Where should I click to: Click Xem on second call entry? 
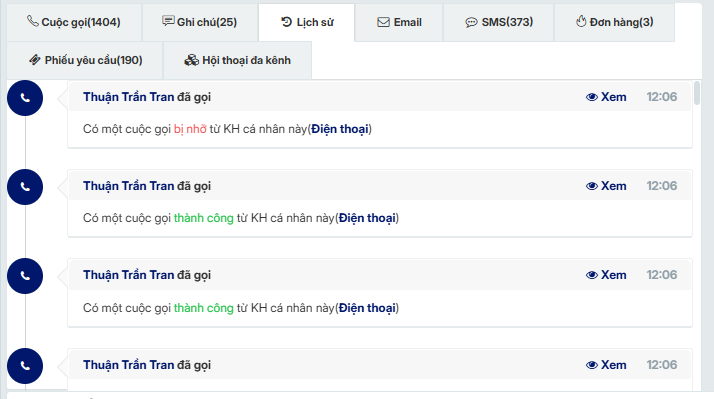coord(606,186)
